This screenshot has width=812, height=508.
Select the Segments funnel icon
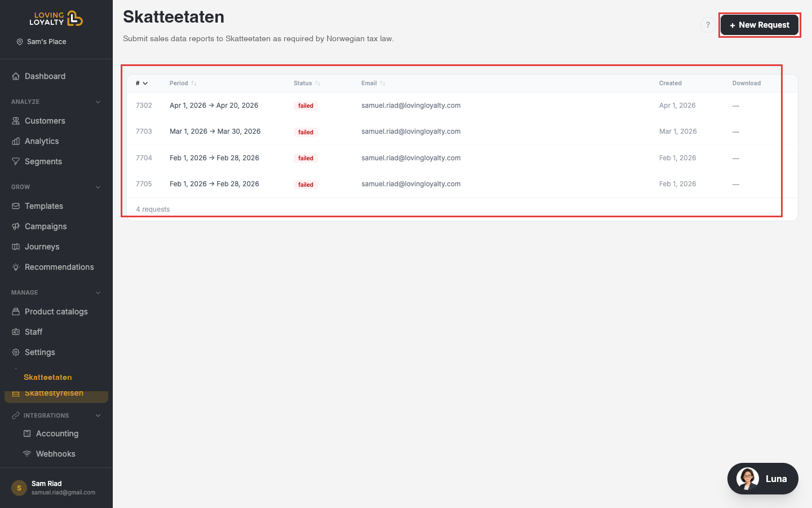[16, 161]
